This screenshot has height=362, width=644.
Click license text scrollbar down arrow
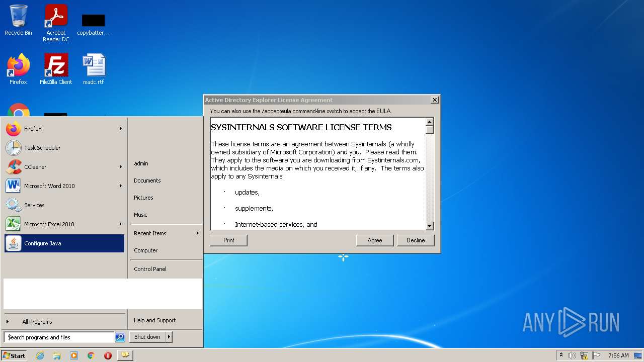(430, 226)
